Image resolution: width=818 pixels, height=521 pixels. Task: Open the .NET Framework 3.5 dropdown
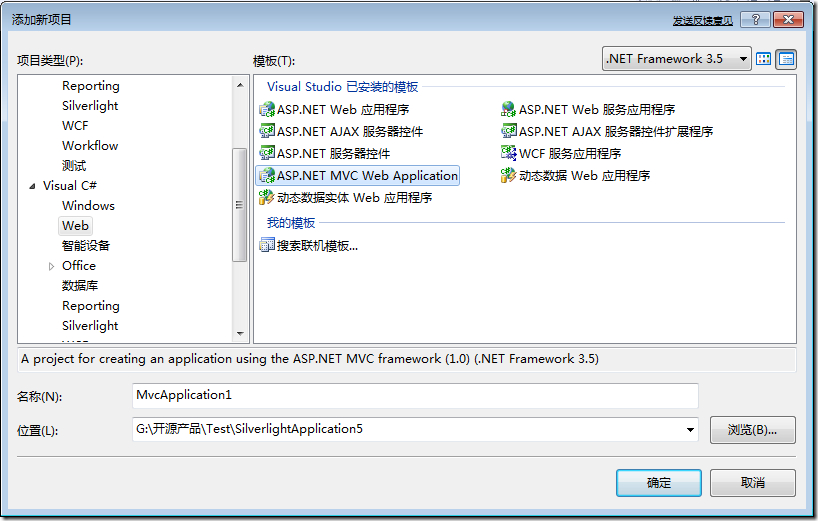coord(676,59)
